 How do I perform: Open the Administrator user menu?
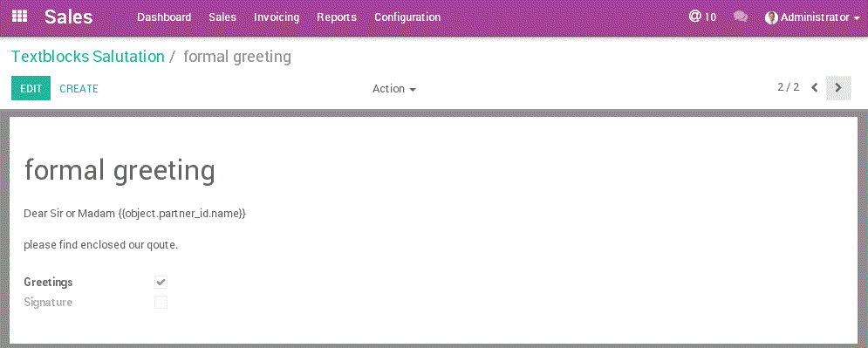coord(812,17)
